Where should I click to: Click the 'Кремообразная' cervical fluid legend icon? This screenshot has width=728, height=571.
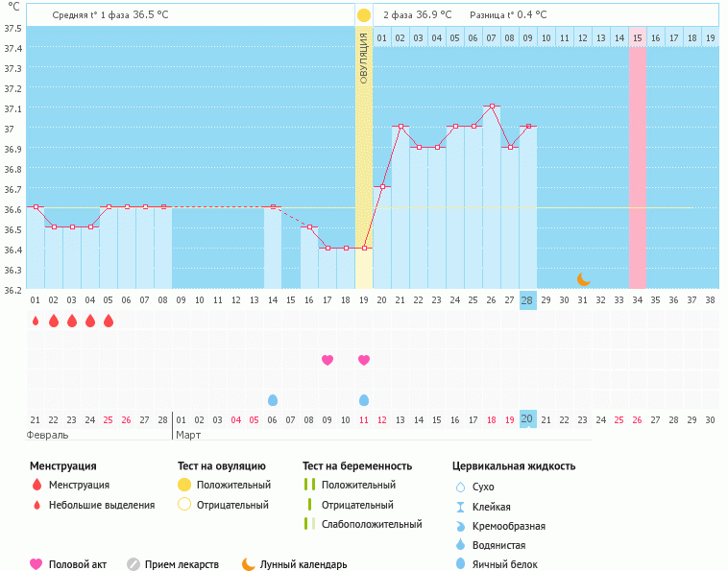460,526
